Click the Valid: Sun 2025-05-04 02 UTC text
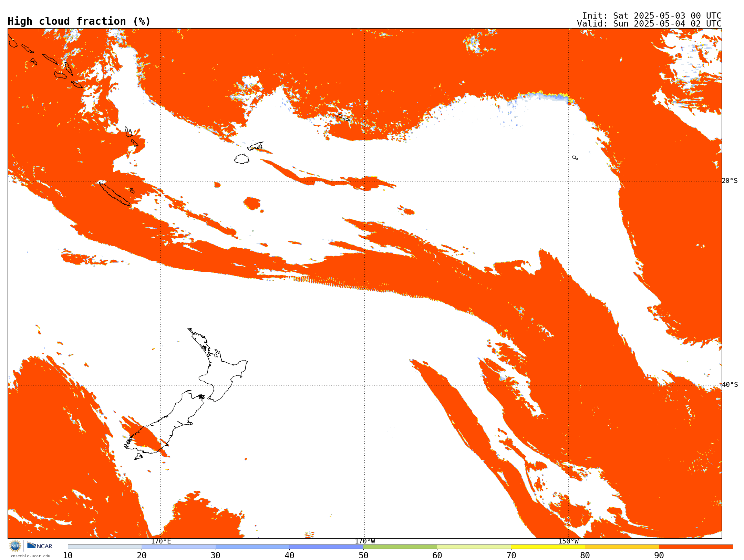Image resolution: width=744 pixels, height=560 pixels. pos(649,24)
